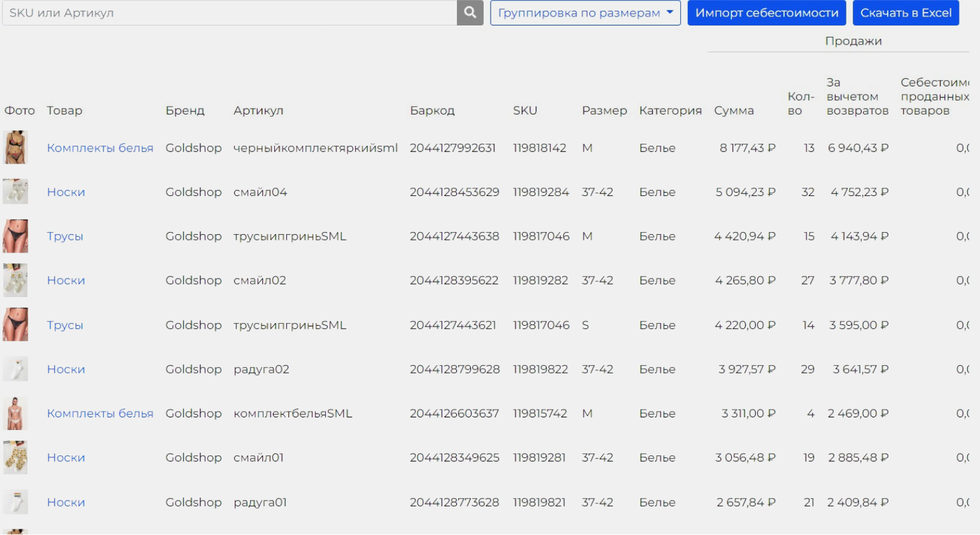Open thumbnail for socks радуга02

tap(15, 369)
